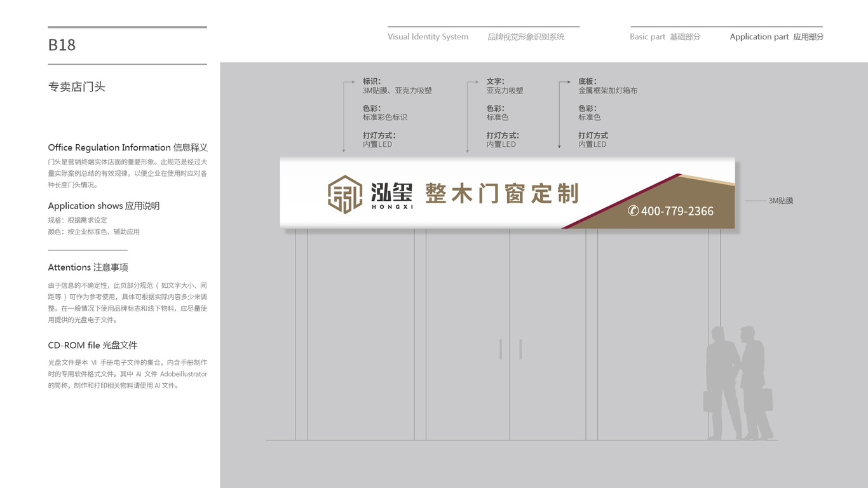Click the 金属框架加灯箱布 annotation
The image size is (868, 488).
click(x=607, y=91)
